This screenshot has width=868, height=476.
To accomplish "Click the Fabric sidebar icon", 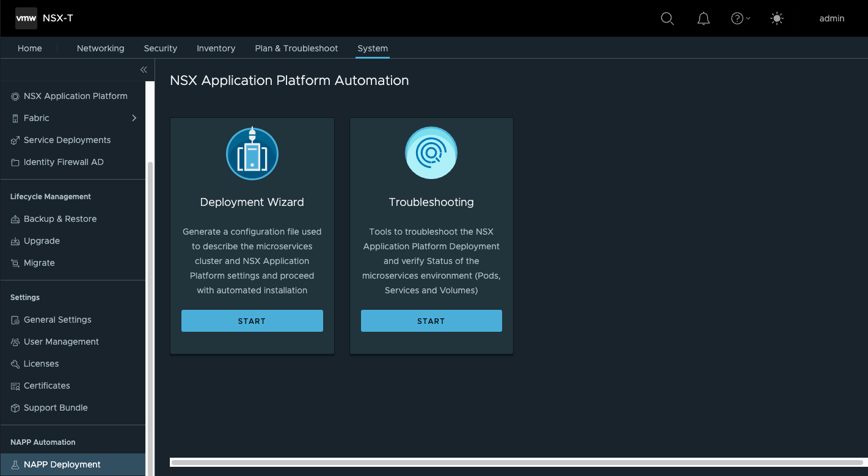I will coord(15,119).
